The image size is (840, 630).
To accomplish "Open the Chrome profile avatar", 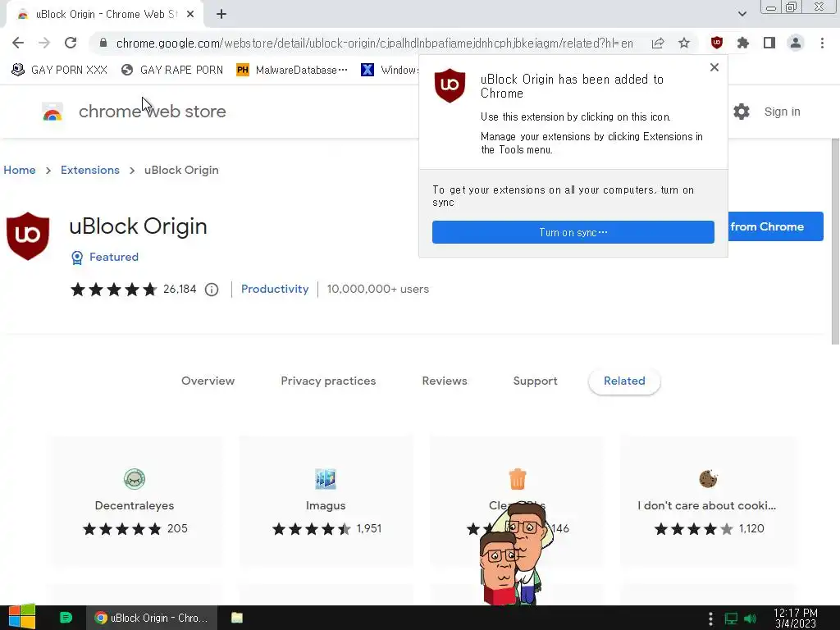I will coord(796,43).
